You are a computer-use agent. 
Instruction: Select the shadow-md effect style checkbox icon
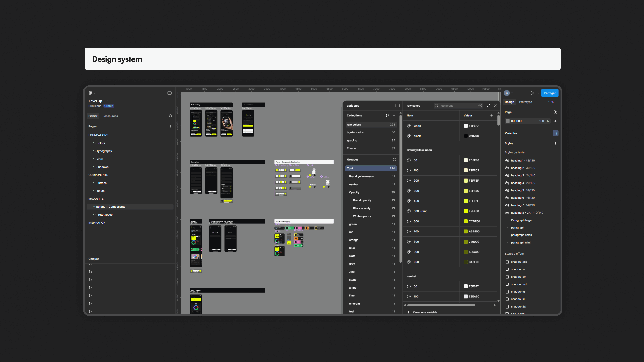pyautogui.click(x=507, y=284)
